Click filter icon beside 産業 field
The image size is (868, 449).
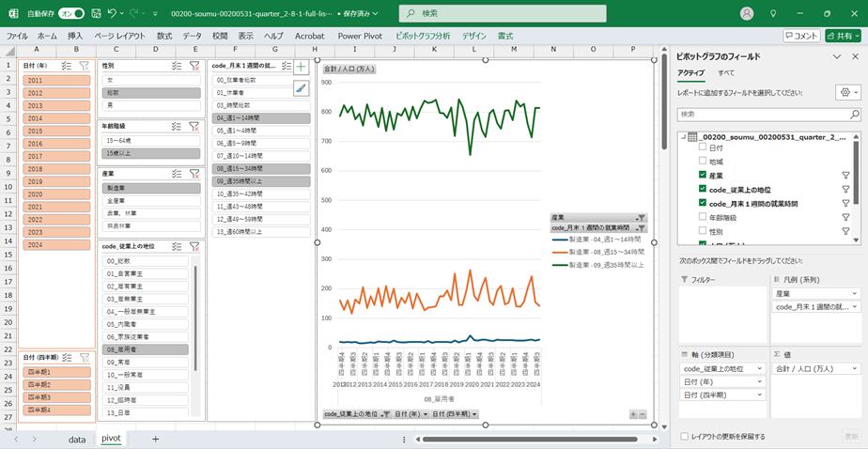click(x=845, y=176)
